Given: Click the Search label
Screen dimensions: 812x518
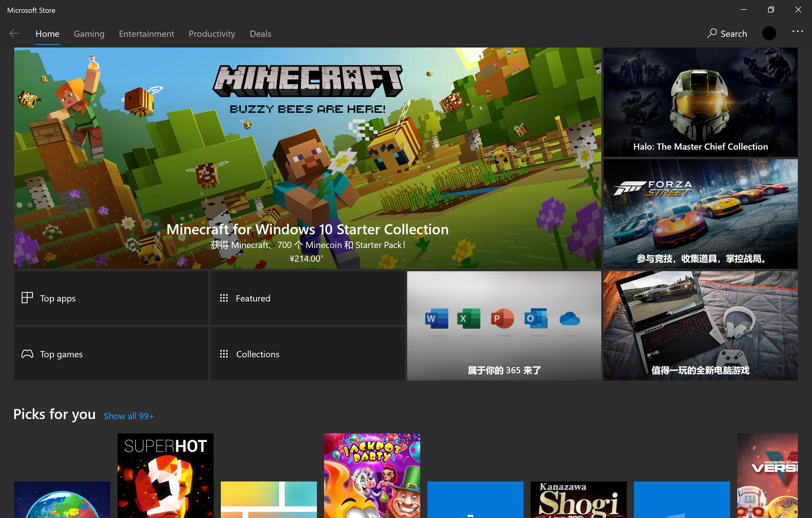Looking at the screenshot, I should (x=734, y=34).
